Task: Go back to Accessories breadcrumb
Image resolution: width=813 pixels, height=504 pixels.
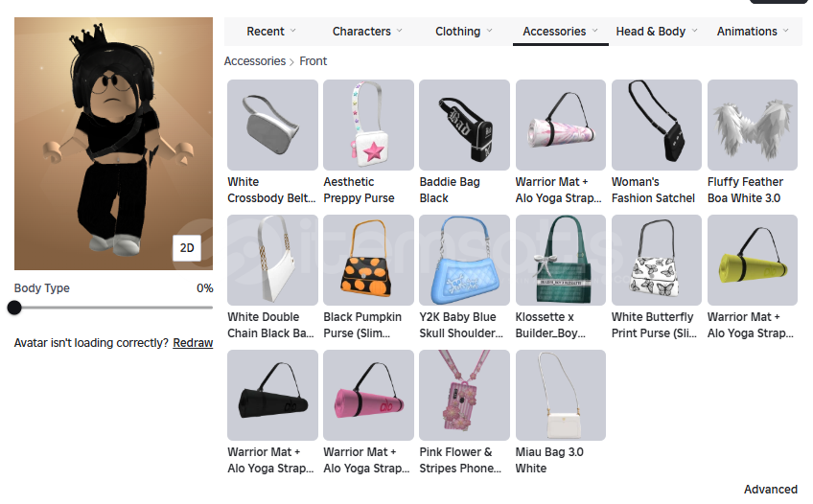Action: click(x=255, y=61)
